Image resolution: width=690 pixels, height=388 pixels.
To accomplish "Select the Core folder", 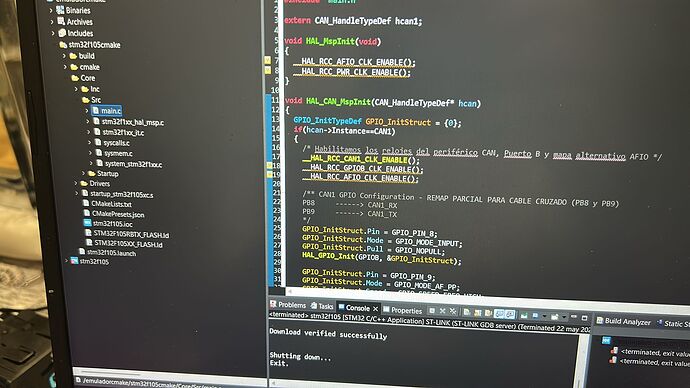I will pyautogui.click(x=84, y=78).
